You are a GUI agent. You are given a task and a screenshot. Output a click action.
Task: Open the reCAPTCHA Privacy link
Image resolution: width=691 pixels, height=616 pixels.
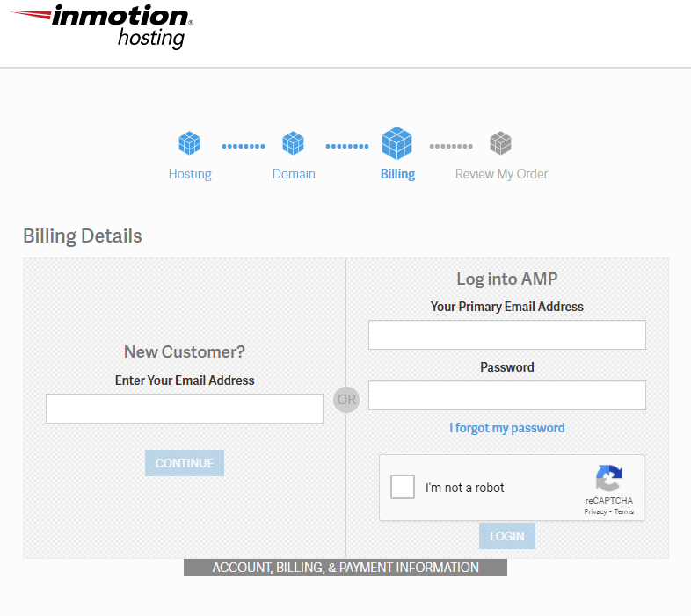[595, 511]
